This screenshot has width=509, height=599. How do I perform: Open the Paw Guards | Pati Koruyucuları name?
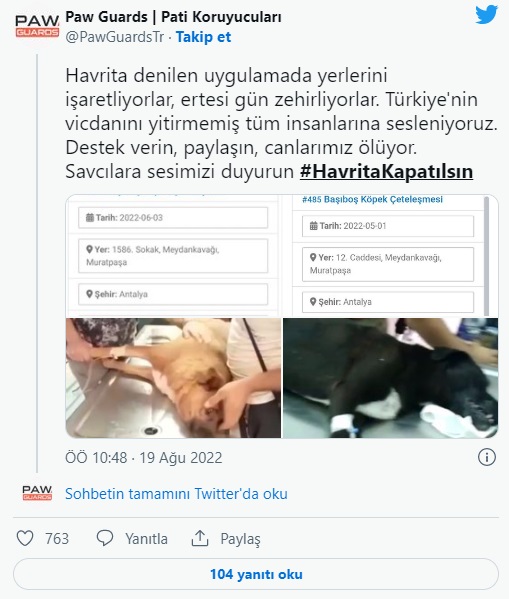[x=173, y=17]
